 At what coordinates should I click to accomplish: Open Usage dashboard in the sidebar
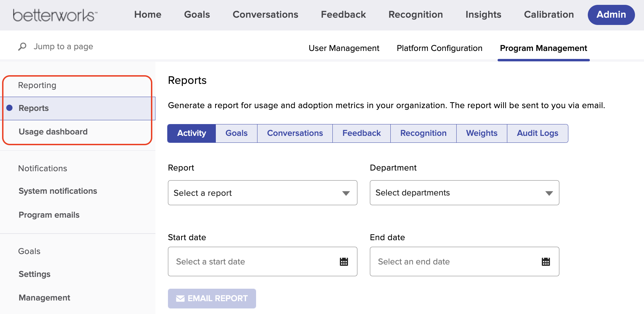53,132
